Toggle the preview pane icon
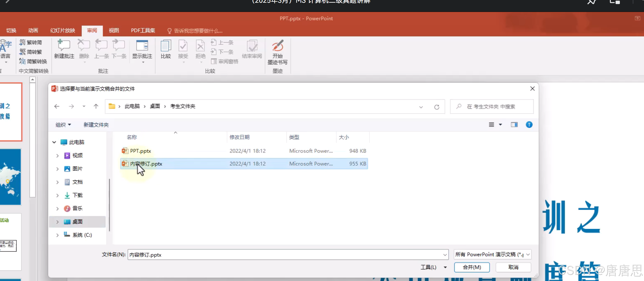Image resolution: width=644 pixels, height=281 pixels. point(514,125)
